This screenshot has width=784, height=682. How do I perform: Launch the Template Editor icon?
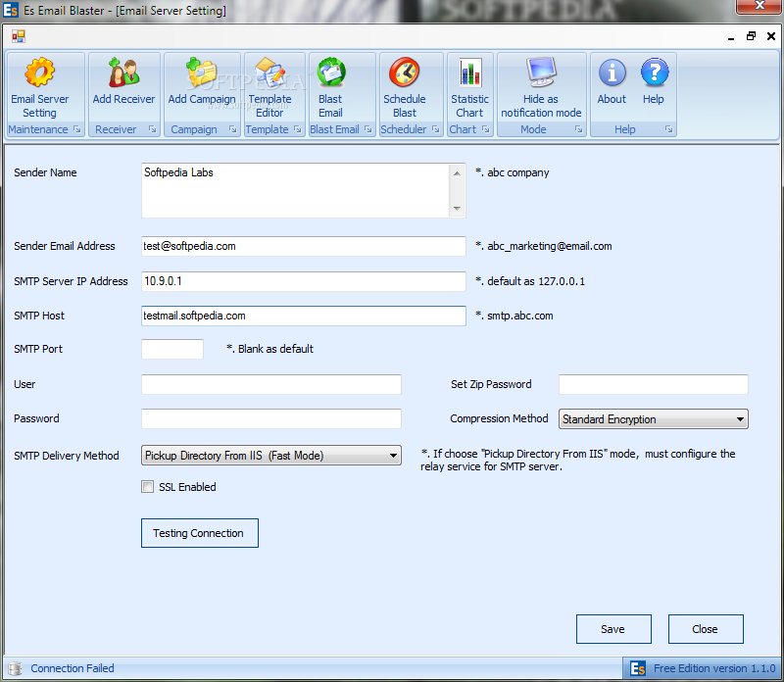point(270,72)
